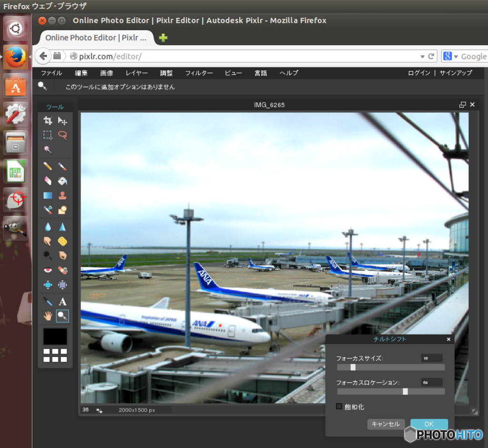Select the Spot Heal bandage tool
The width and height of the screenshot is (488, 448).
[x=62, y=270]
